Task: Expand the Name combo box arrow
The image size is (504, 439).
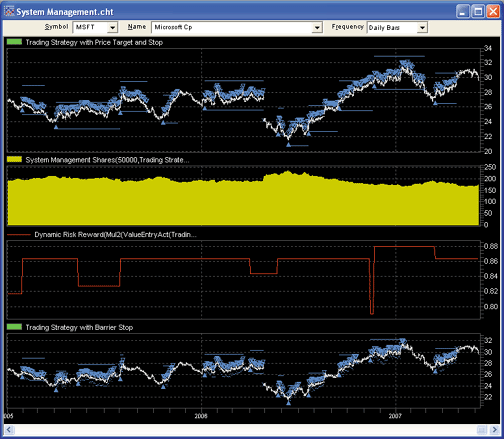Action: click(x=317, y=27)
